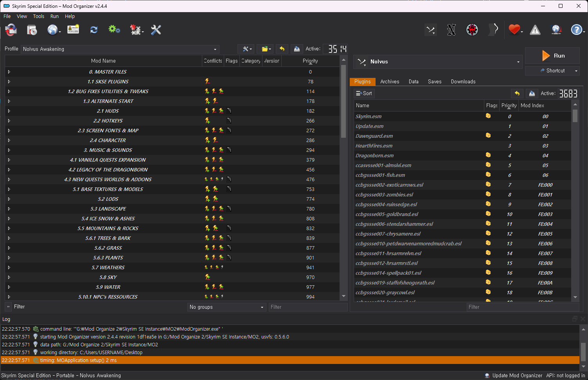The image size is (588, 380).
Task: Click the Install mod from archive icon
Action: [32, 30]
